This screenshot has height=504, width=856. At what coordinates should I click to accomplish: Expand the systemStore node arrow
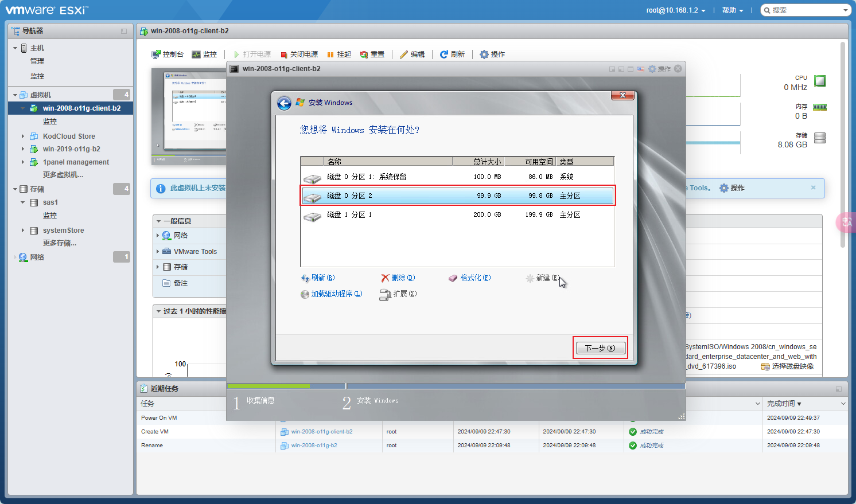pos(23,230)
